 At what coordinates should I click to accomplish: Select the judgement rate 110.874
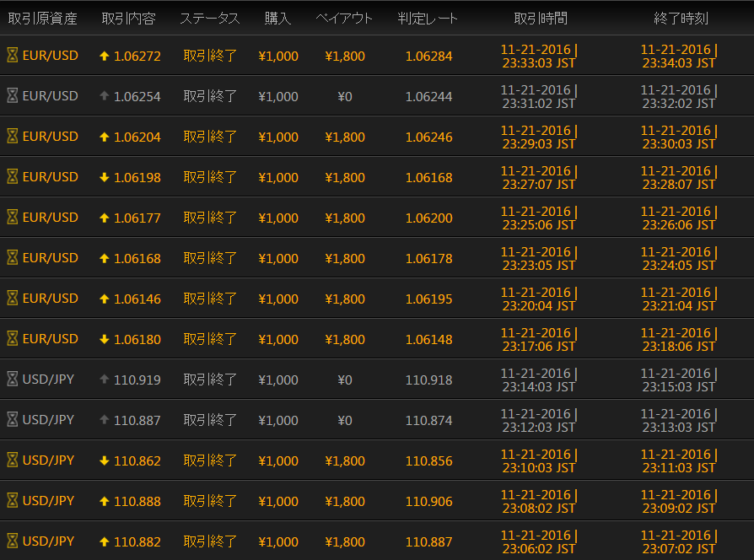(x=429, y=420)
